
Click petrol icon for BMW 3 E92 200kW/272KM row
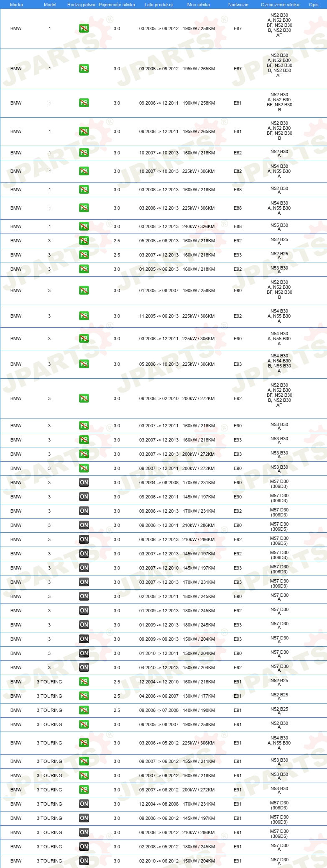click(84, 398)
